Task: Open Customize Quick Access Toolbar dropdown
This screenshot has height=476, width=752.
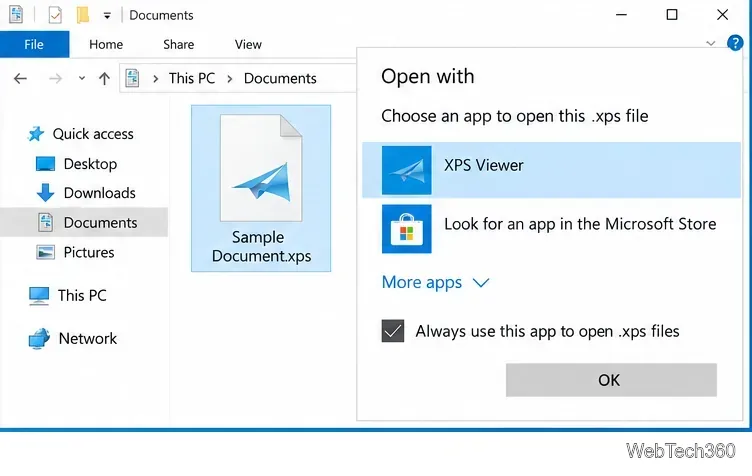Action: (x=107, y=16)
